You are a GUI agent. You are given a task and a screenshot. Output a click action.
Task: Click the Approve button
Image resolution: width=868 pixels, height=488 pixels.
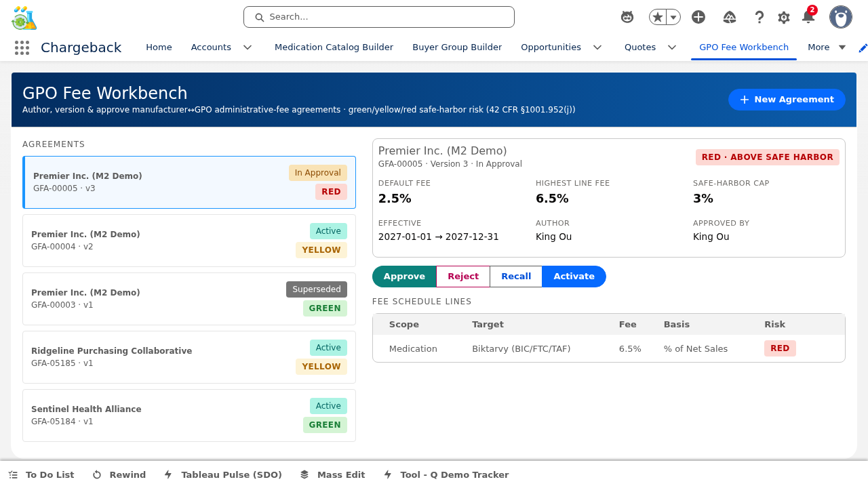coord(404,277)
